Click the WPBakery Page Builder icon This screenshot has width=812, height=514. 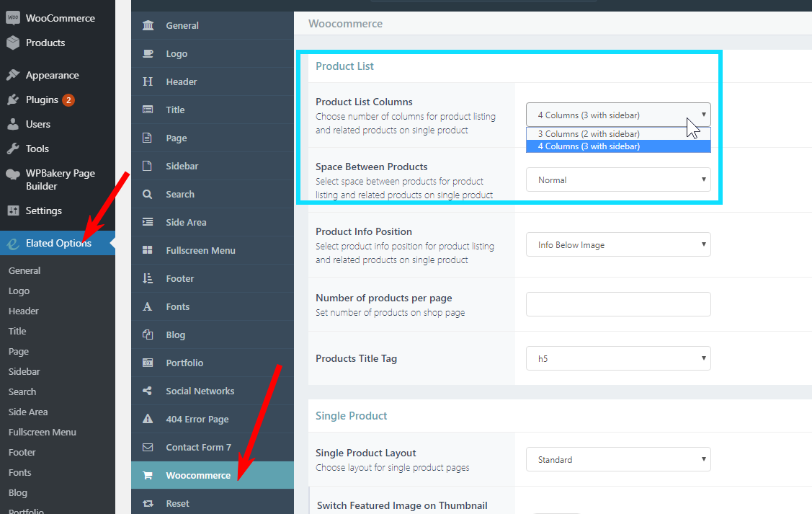tap(13, 174)
